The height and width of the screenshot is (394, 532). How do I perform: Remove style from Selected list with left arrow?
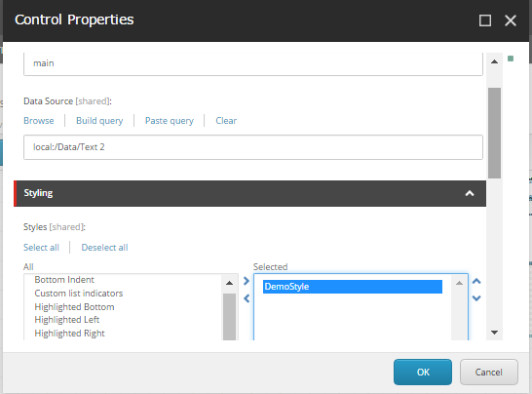pos(247,298)
